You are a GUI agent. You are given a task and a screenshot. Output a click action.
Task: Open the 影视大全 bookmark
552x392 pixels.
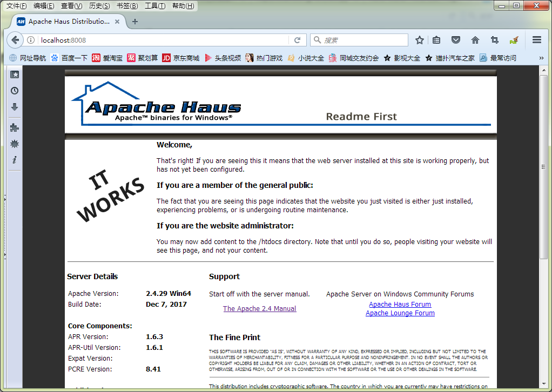402,58
